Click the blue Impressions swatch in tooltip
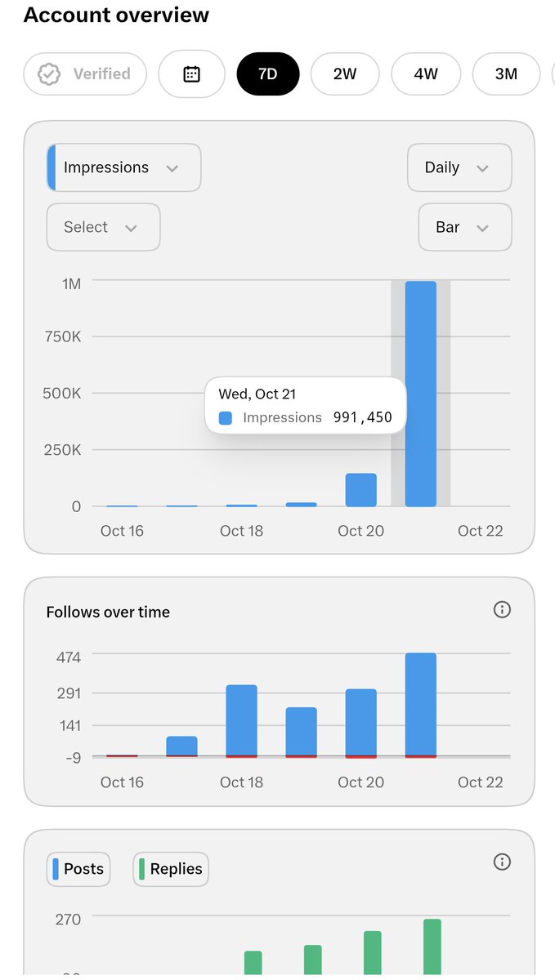 (x=226, y=417)
